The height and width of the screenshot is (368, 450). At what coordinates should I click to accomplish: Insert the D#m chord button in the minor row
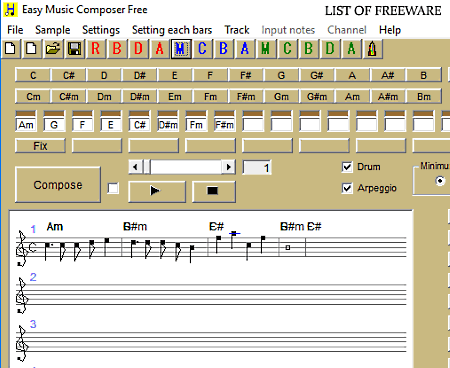coord(140,97)
